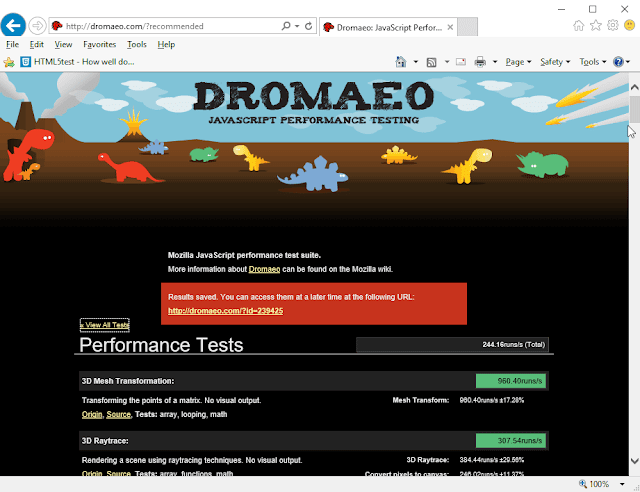Open the Help menu
The image size is (640, 492).
[x=166, y=45]
